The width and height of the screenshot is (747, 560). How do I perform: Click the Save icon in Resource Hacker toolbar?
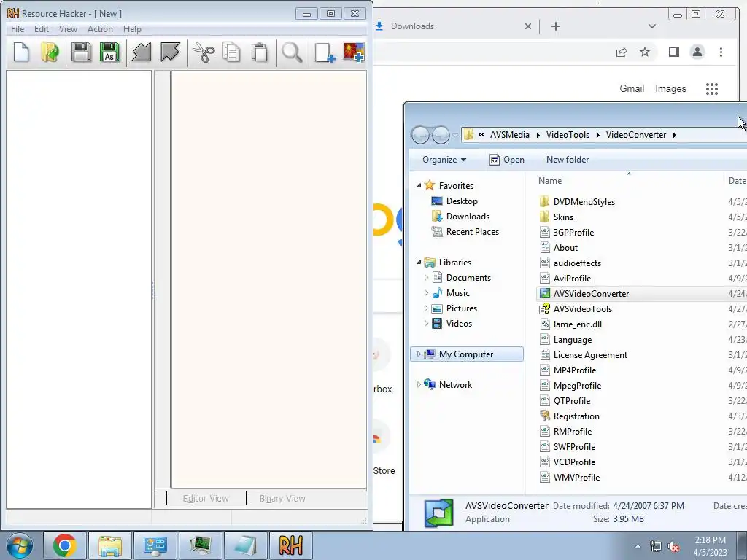[81, 52]
